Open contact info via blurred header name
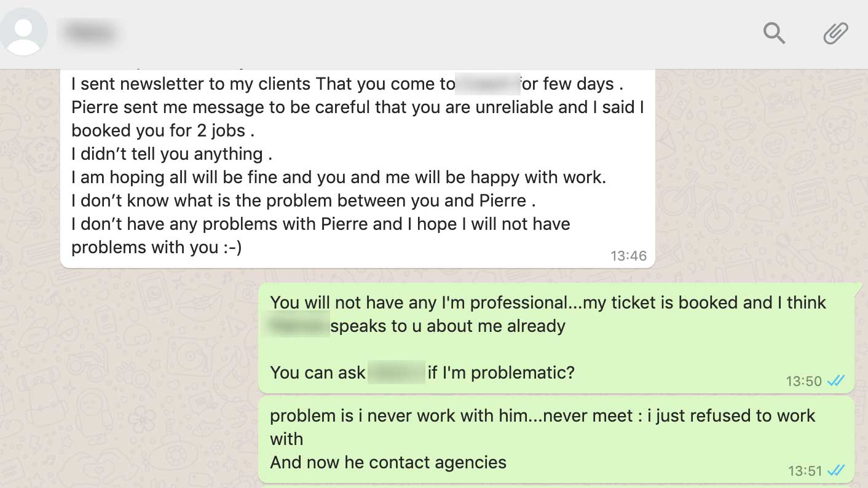This screenshot has width=868, height=488. pyautogui.click(x=90, y=33)
